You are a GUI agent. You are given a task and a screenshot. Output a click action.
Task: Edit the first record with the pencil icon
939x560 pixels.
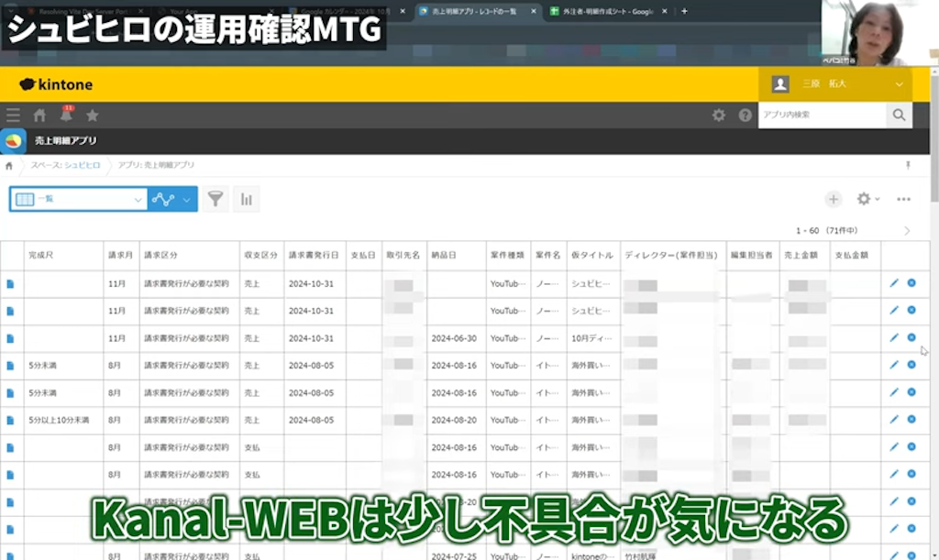pos(892,283)
